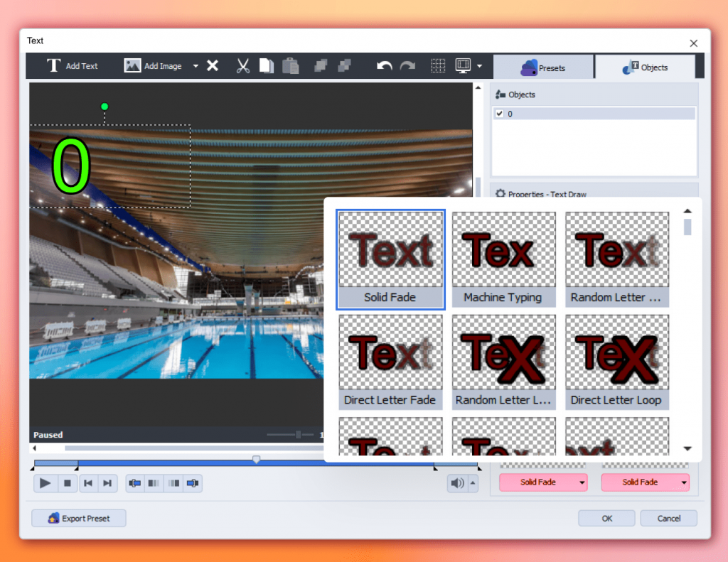Select the Machine Typing effect thumbnail
The height and width of the screenshot is (562, 728).
tap(503, 259)
